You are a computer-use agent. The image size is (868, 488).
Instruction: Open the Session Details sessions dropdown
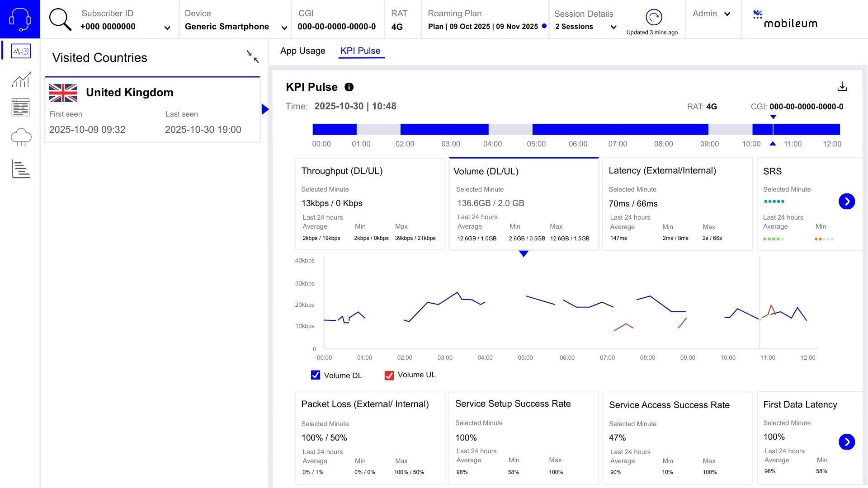pos(613,27)
